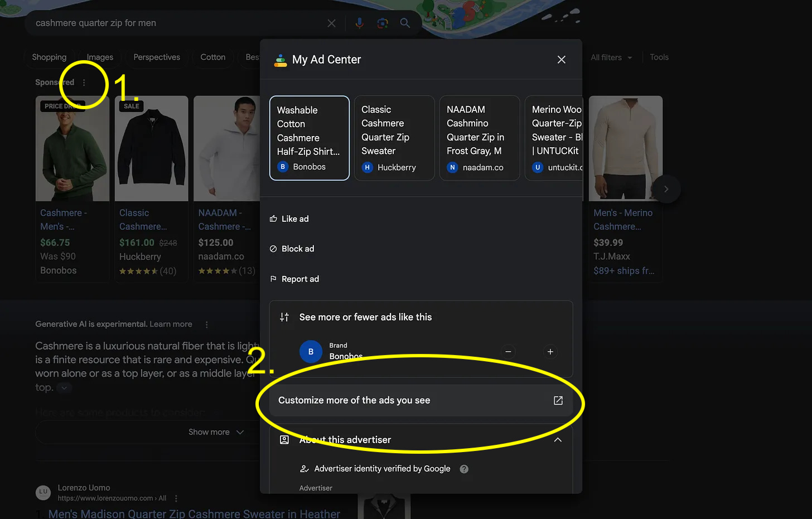Advance the sponsored carousel with the right arrow
This screenshot has height=519, width=812.
666,189
